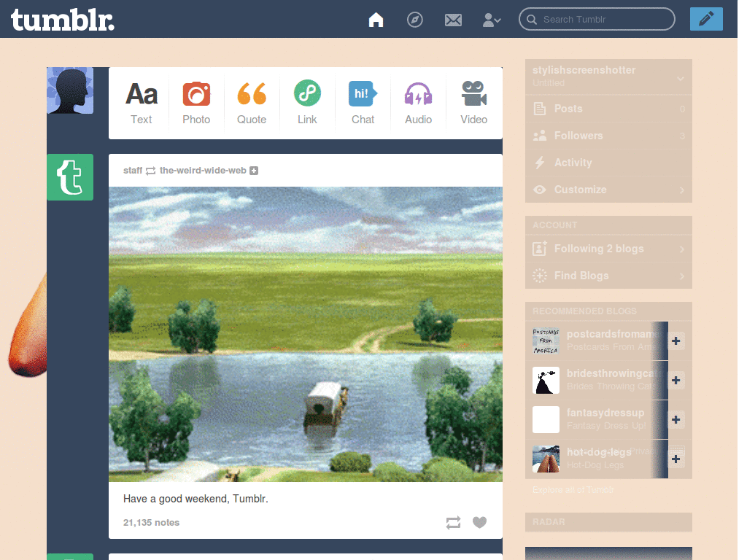Open the staff blog link
Viewport: 747px width, 560px height.
133,171
